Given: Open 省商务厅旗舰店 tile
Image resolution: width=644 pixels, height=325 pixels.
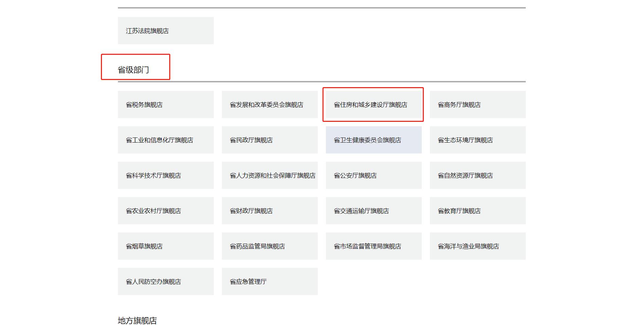Looking at the screenshot, I should (478, 104).
